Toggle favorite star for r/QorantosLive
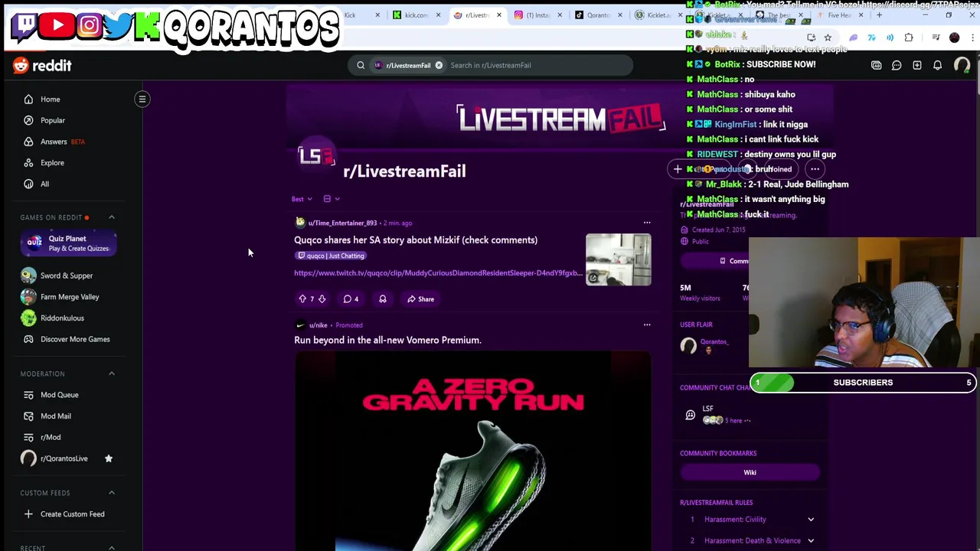The height and width of the screenshot is (551, 980). point(109,458)
